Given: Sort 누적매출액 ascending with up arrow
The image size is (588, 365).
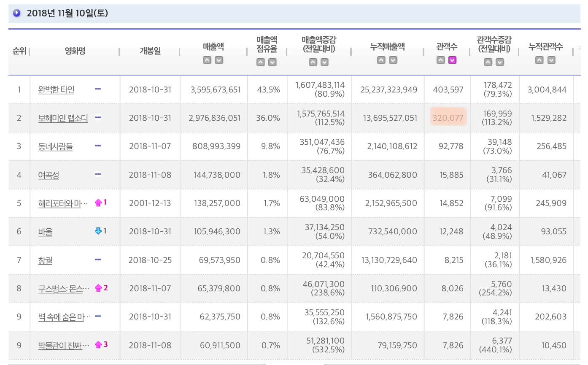Looking at the screenshot, I should pyautogui.click(x=381, y=60).
